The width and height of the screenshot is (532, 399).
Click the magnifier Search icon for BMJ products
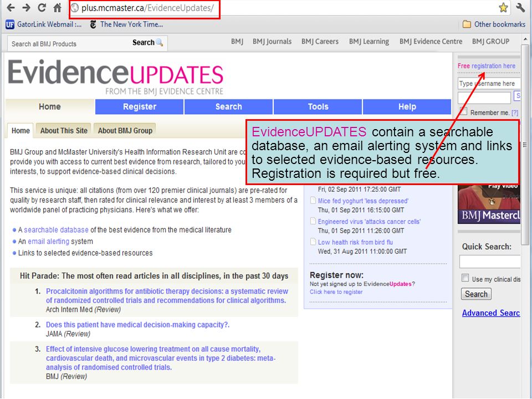click(x=159, y=43)
